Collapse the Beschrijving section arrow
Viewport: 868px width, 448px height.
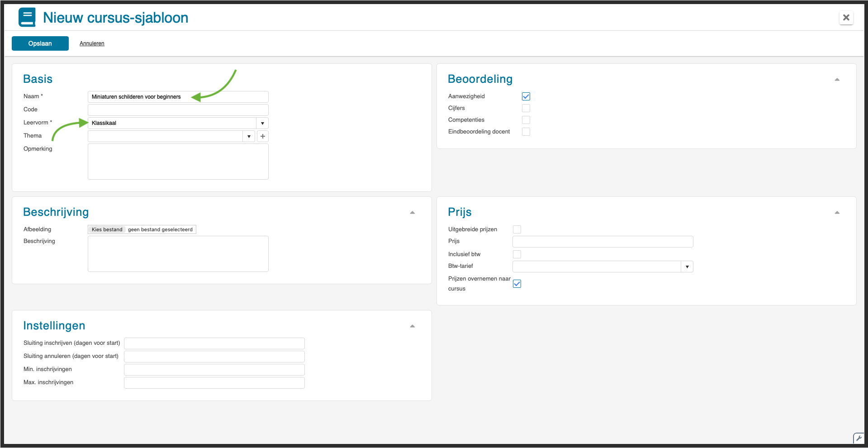412,213
